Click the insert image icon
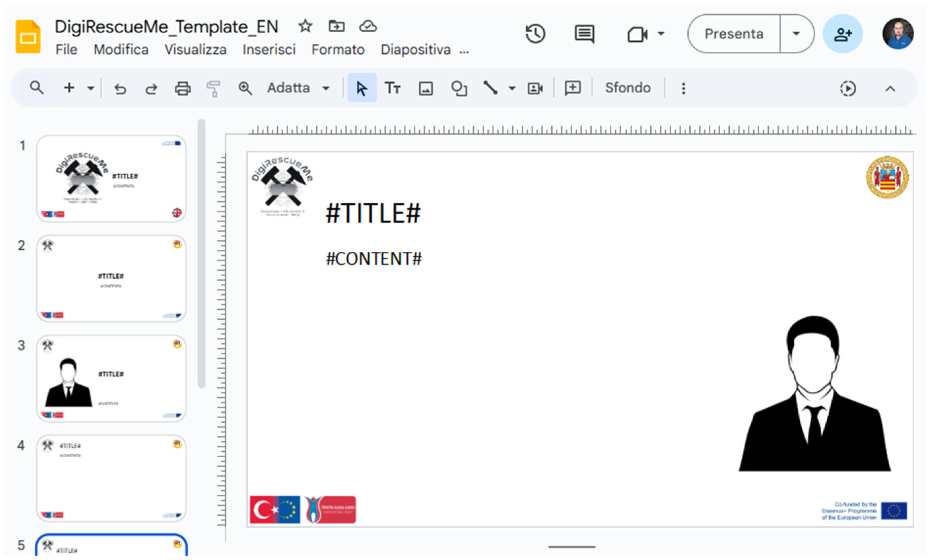 click(x=425, y=88)
